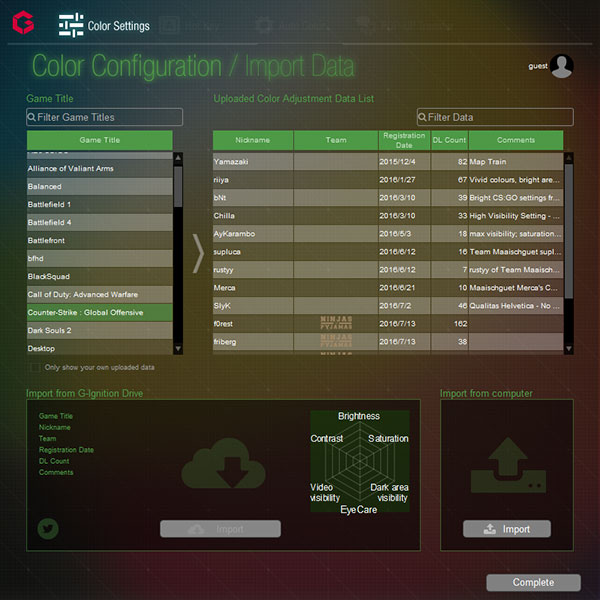Select Battlefield 4 in game list
600x600 pixels.
(x=100, y=222)
